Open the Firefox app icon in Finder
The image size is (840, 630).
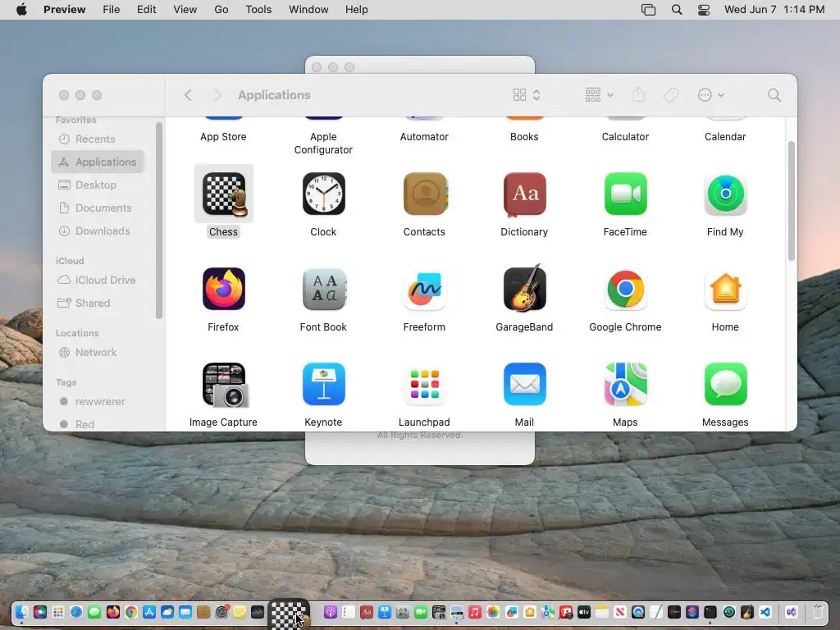click(223, 289)
